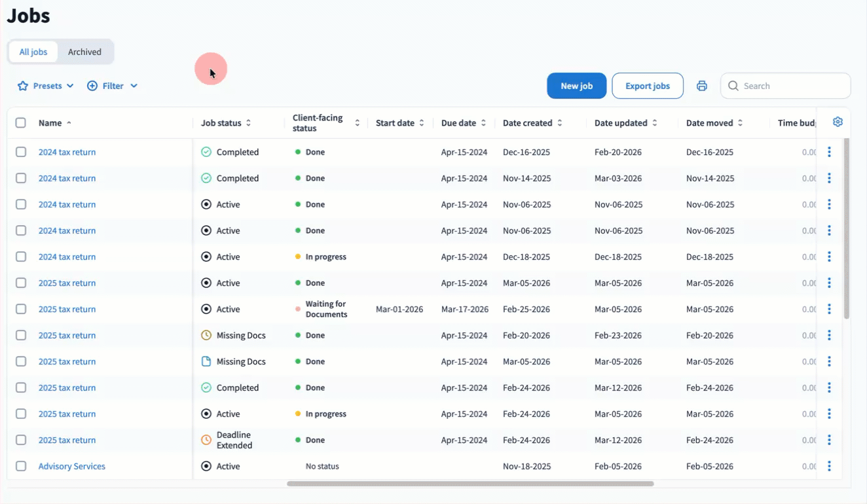Switch to the Archived tab
This screenshot has height=504, width=867.
click(84, 52)
